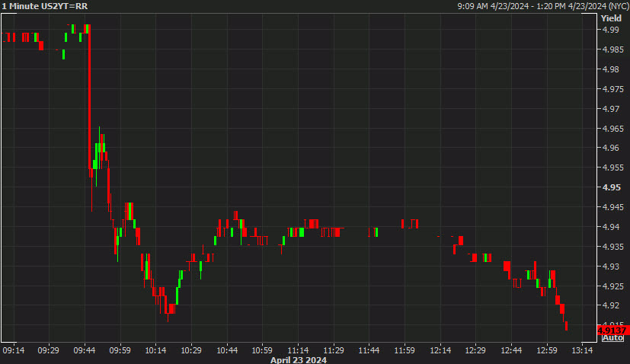Click the 4.97 yield axis value
Viewport: 630px width, 364px height.
pyautogui.click(x=611, y=108)
